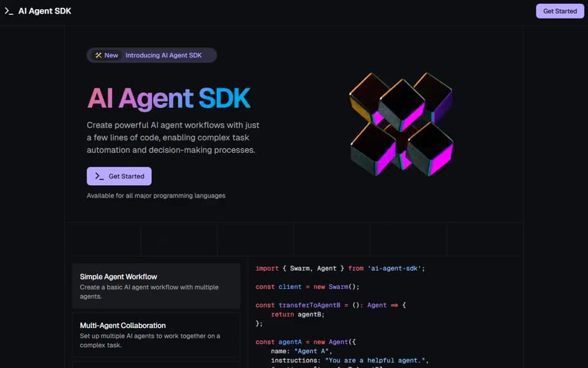Click 'Set up multiple AI agents' description
The width and height of the screenshot is (588, 368).
point(149,340)
